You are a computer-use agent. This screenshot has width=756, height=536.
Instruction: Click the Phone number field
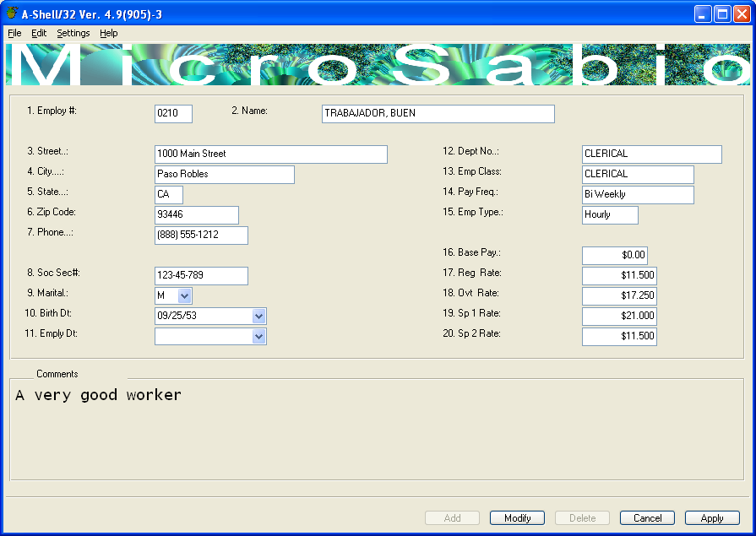click(201, 236)
